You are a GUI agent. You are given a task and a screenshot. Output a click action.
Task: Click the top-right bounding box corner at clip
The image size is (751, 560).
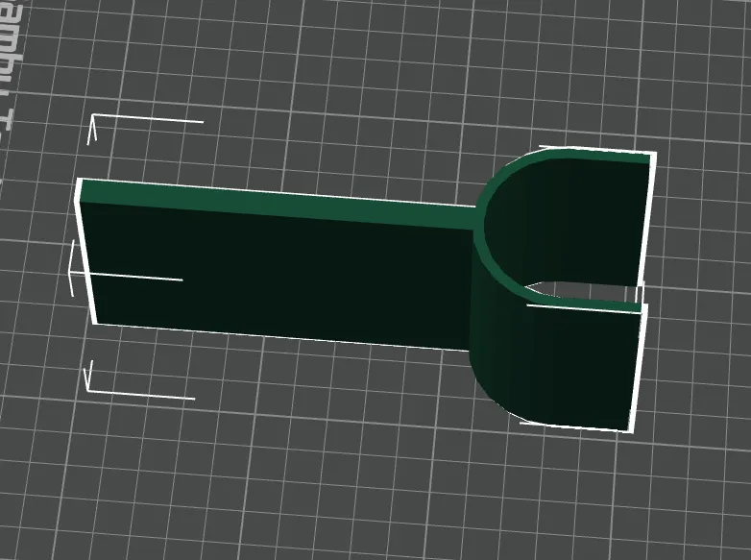(652, 155)
